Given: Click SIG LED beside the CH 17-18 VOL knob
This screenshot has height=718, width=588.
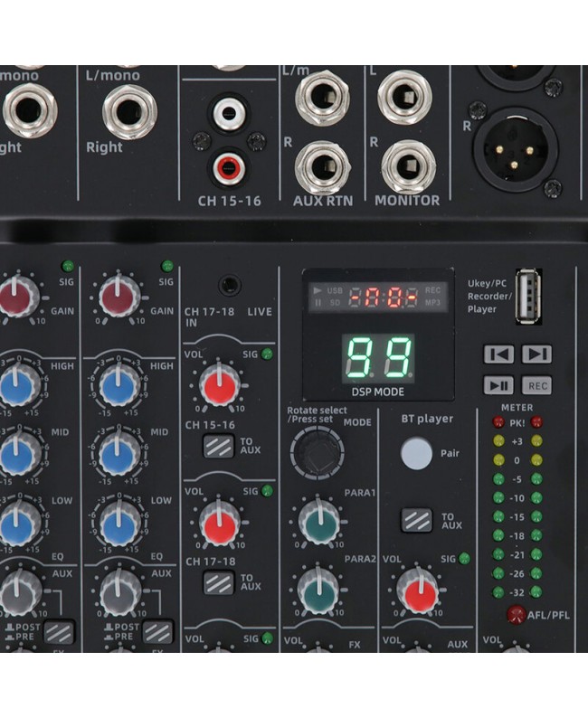Looking at the screenshot, I should (x=267, y=491).
